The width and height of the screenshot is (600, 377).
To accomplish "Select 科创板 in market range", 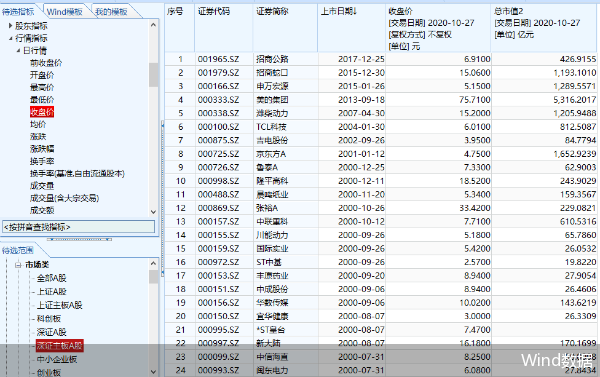I will pos(49,318).
